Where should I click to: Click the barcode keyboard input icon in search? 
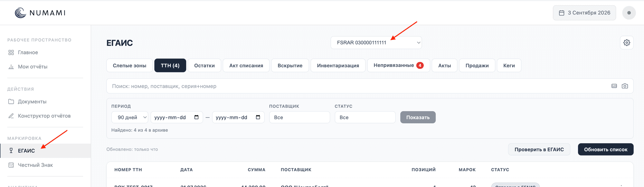pyautogui.click(x=614, y=86)
